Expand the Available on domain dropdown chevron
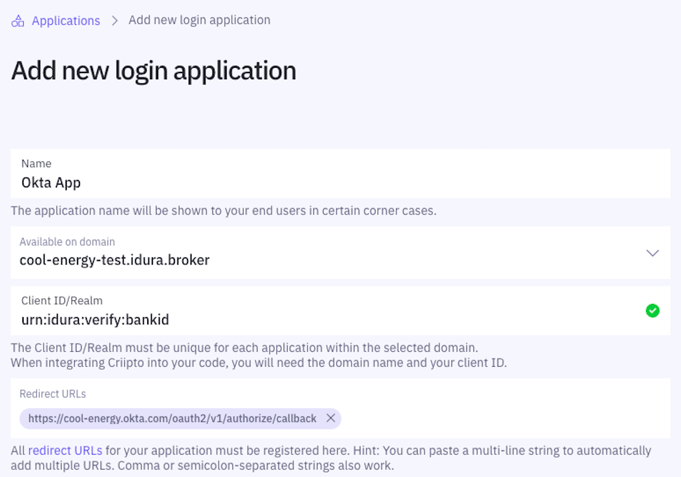 click(x=652, y=253)
